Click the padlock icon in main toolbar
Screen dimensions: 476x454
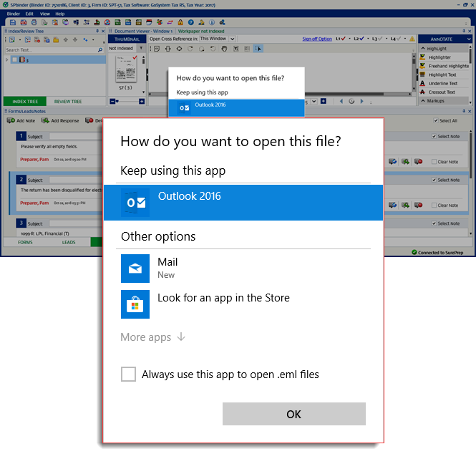[x=180, y=22]
